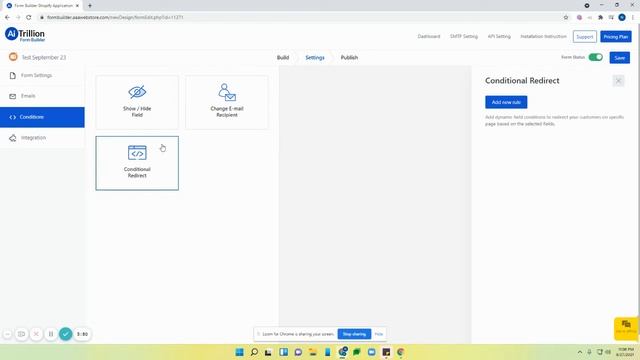Click the Loom minimize control button
The image size is (640, 360).
pyautogui.click(x=7, y=334)
